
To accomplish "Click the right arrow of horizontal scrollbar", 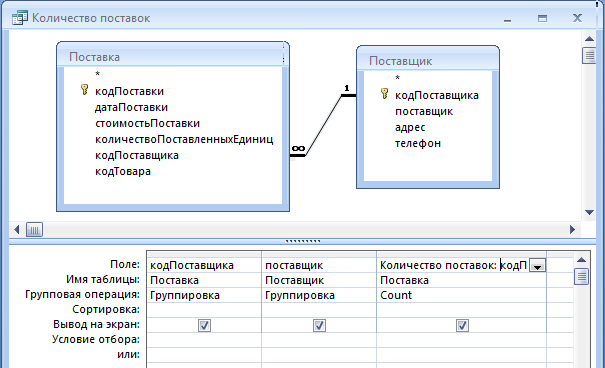I will pyautogui.click(x=573, y=230).
